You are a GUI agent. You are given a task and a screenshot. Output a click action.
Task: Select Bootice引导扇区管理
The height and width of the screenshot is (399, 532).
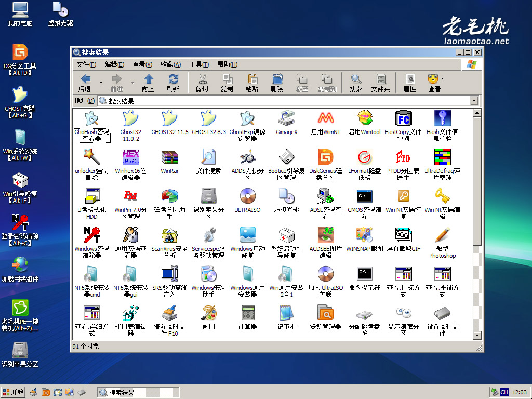coord(286,165)
